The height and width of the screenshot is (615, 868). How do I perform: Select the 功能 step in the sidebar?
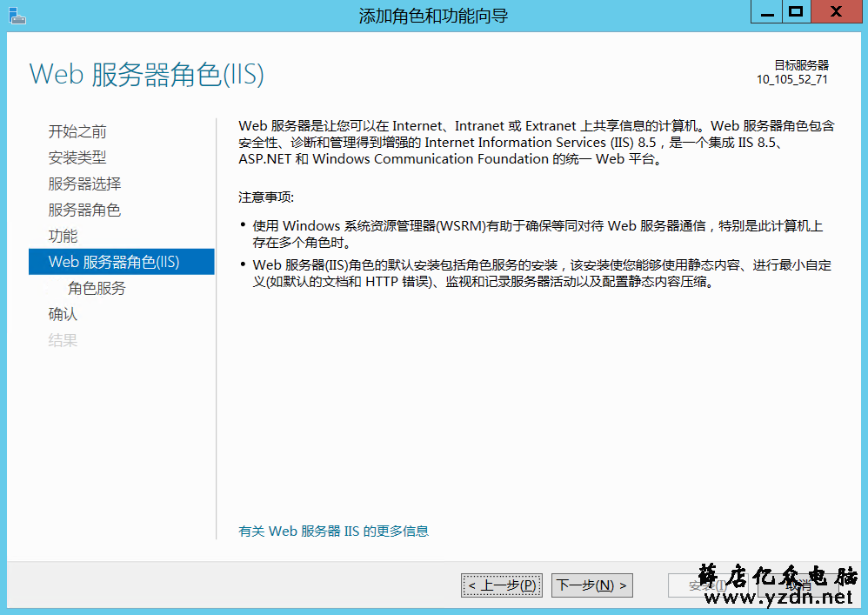pos(63,235)
